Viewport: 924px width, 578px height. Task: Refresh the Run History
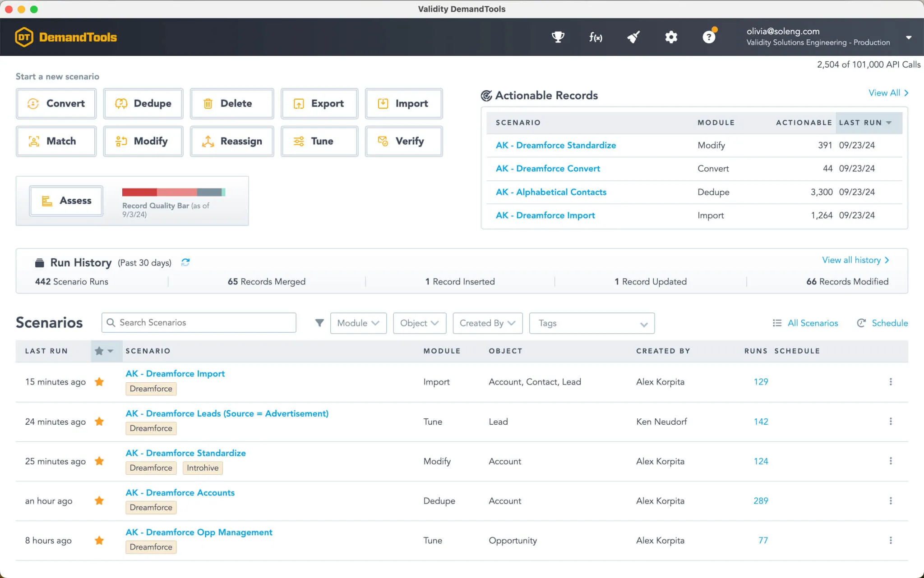[185, 262]
